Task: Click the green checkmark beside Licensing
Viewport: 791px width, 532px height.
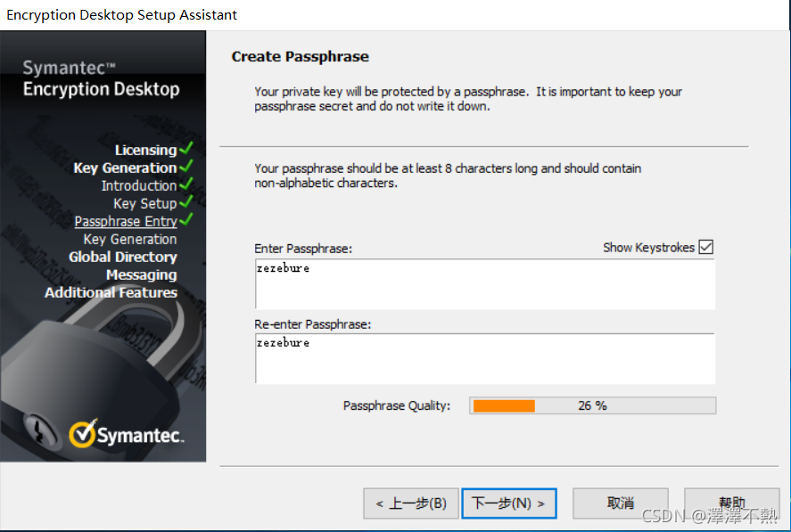Action: [x=186, y=148]
